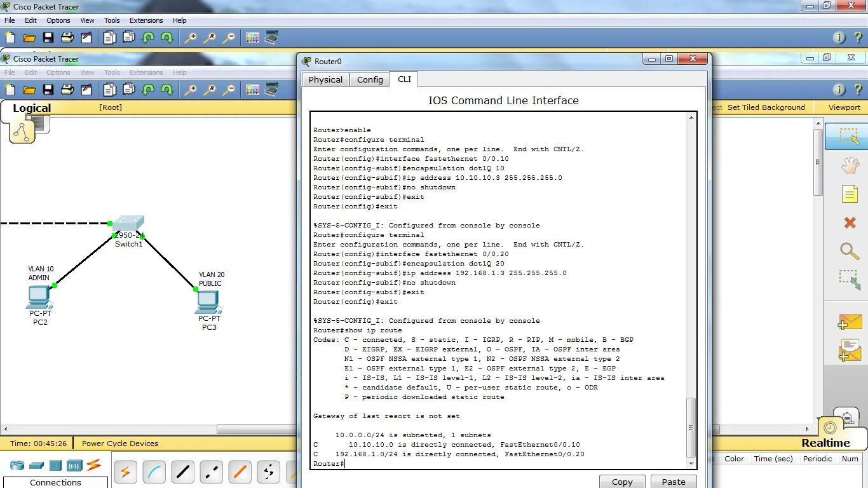Switch to Realtime mode tab
868x488 pixels.
click(x=825, y=443)
